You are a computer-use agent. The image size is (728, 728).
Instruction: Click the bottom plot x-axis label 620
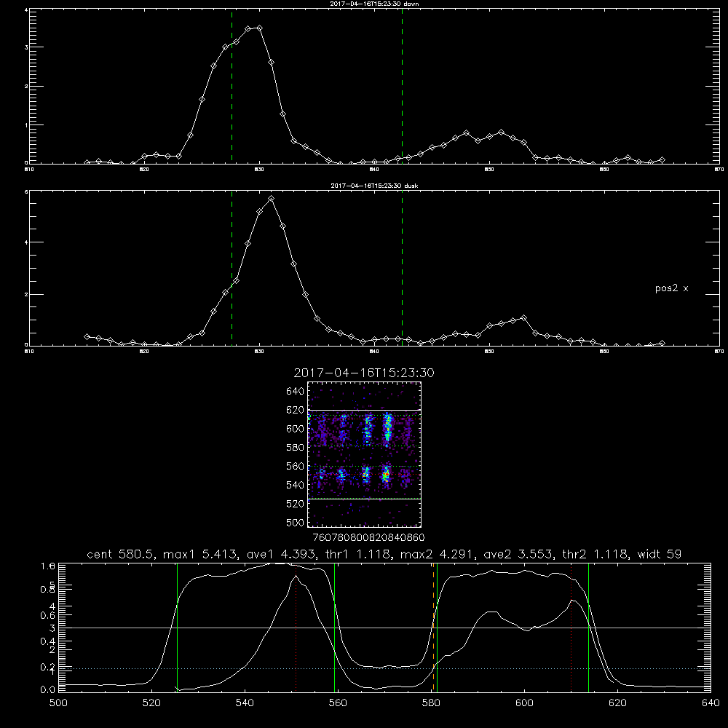(x=617, y=703)
